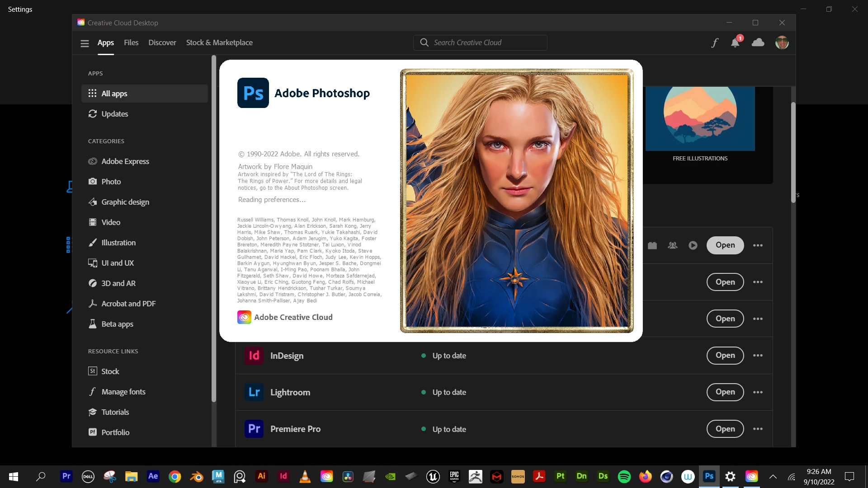Open Discover tab
This screenshot has height=488, width=868.
(162, 42)
